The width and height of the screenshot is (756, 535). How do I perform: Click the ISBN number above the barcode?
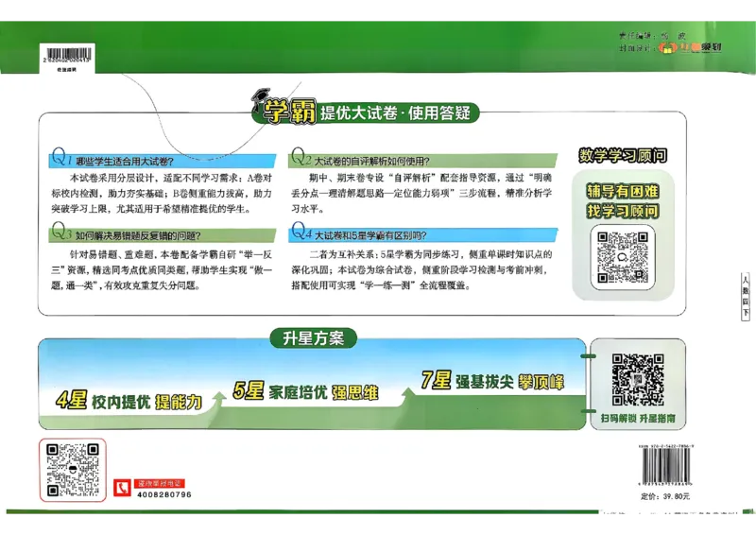666,446
